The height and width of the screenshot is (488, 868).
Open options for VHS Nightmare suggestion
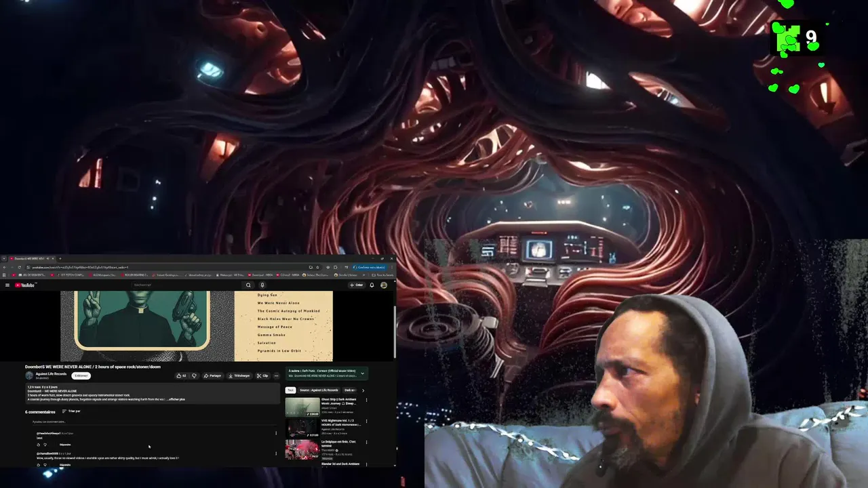(x=366, y=422)
